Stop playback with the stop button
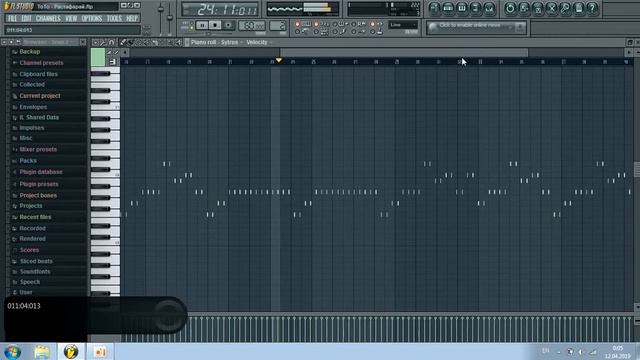The width and height of the screenshot is (640, 360). [215, 25]
